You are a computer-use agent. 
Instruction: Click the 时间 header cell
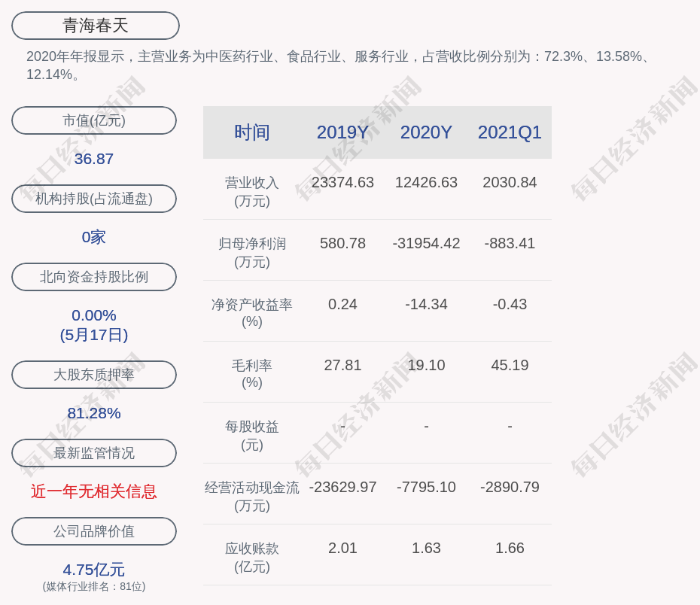tap(252, 132)
